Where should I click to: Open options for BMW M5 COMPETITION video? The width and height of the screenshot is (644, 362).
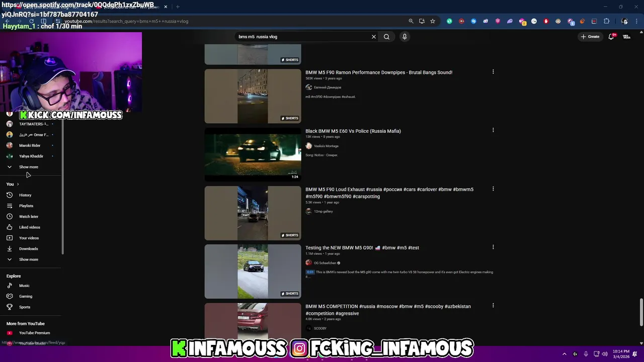[493, 306]
